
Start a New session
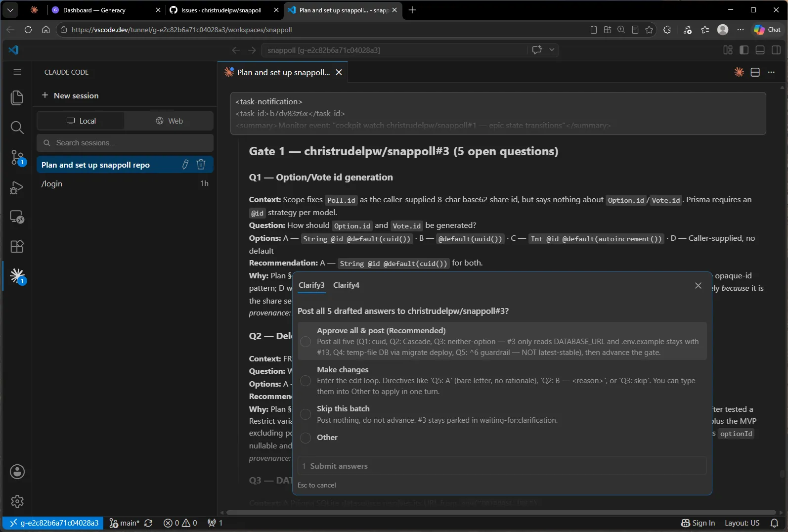pyautogui.click(x=70, y=95)
